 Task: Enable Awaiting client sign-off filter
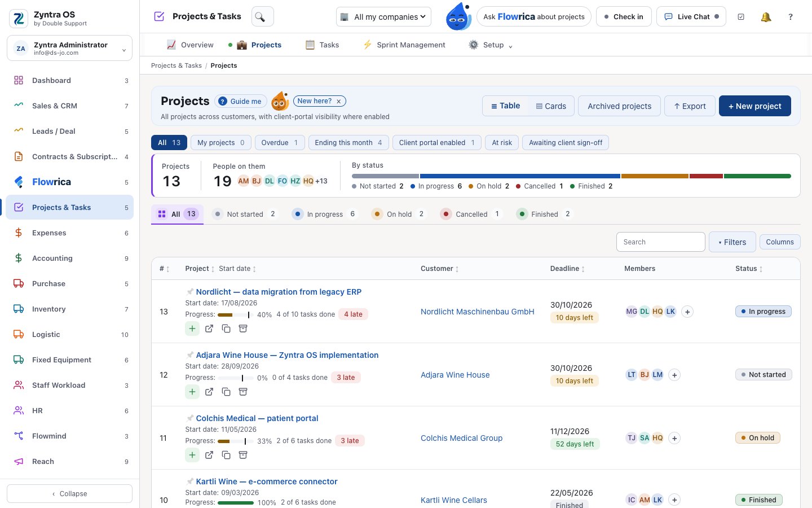pyautogui.click(x=566, y=143)
